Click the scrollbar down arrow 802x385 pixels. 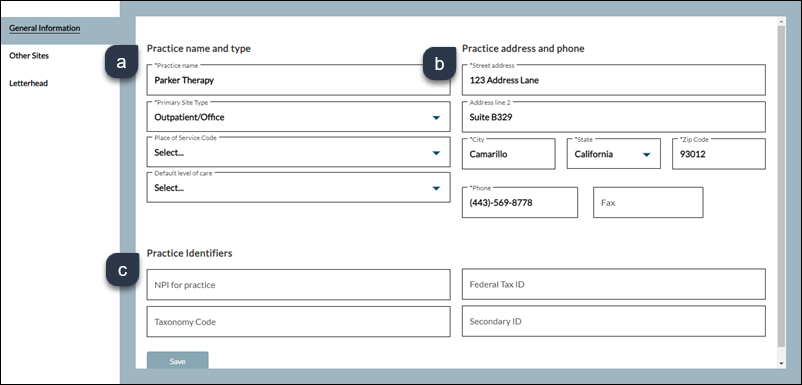(x=781, y=363)
